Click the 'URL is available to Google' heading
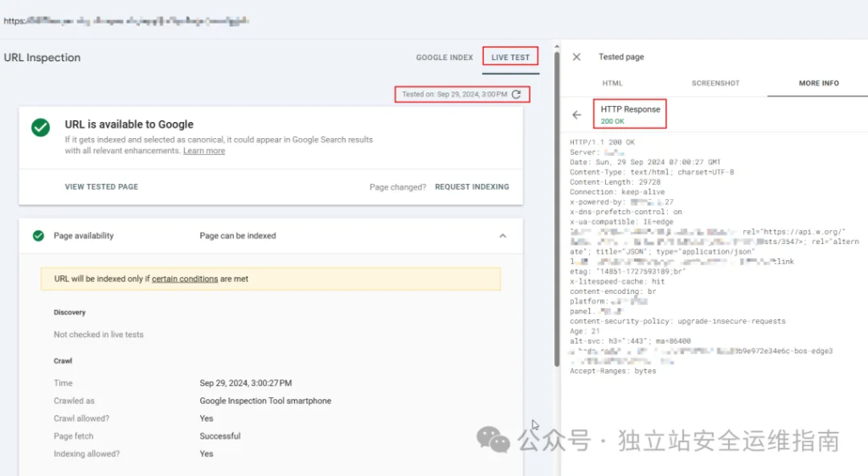The width and height of the screenshot is (868, 476). point(129,125)
